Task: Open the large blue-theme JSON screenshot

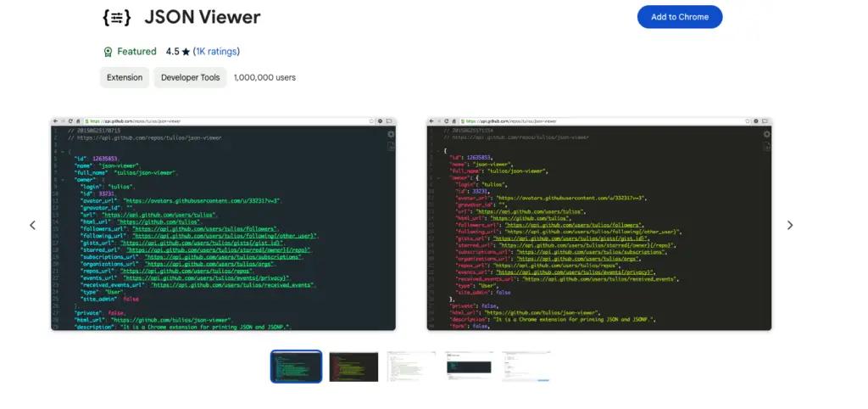Action: click(x=223, y=224)
